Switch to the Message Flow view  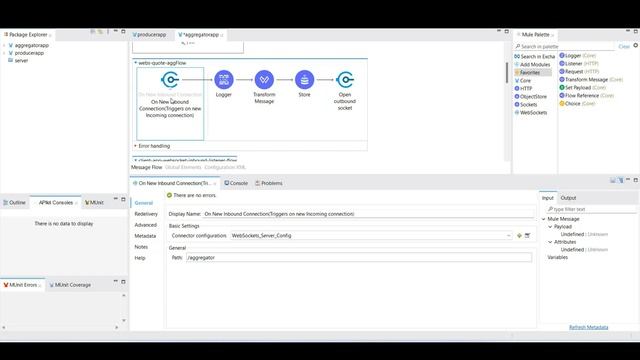tap(147, 167)
